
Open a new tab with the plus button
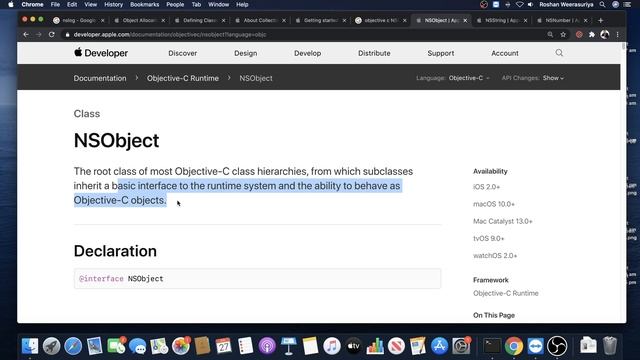coord(600,20)
